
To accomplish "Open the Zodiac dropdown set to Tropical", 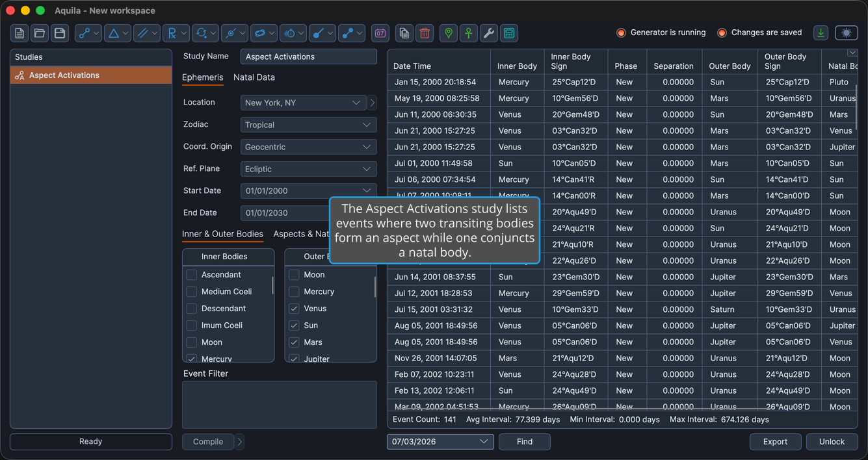I will point(309,125).
